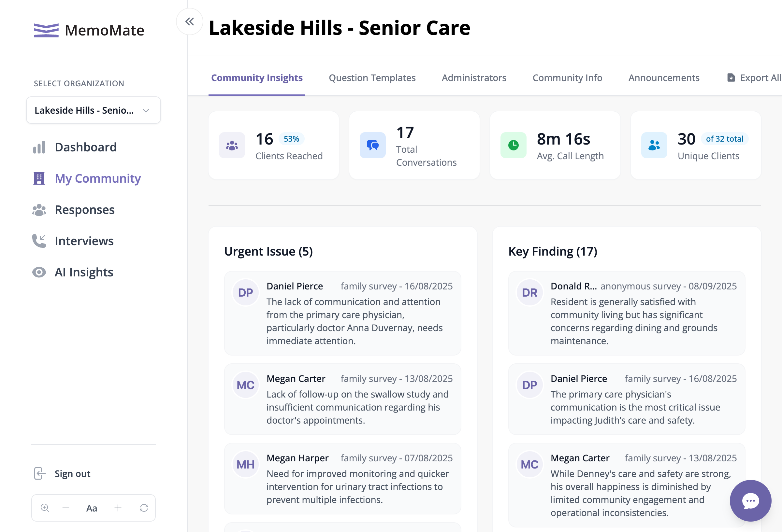
Task: Click the zoom magnifier icon in text-size bar
Action: pos(45,508)
